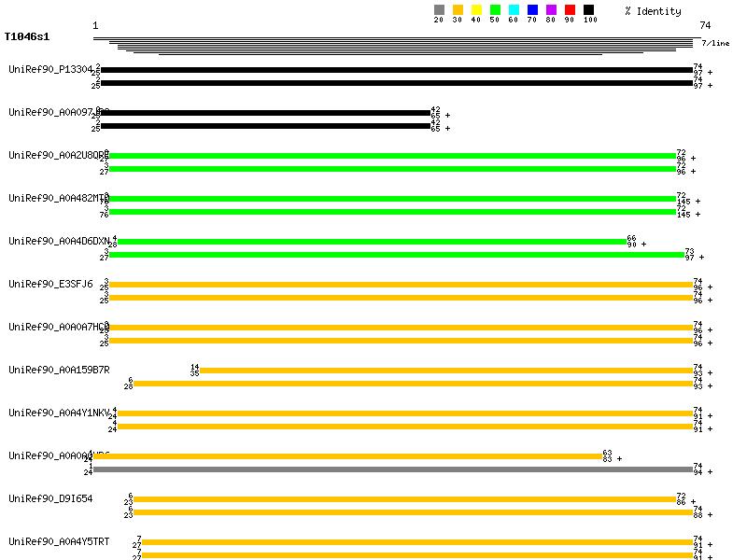Click the top black bar of UniRef90_P13304
Viewport: 747px width, 560px height.
pyautogui.click(x=396, y=70)
